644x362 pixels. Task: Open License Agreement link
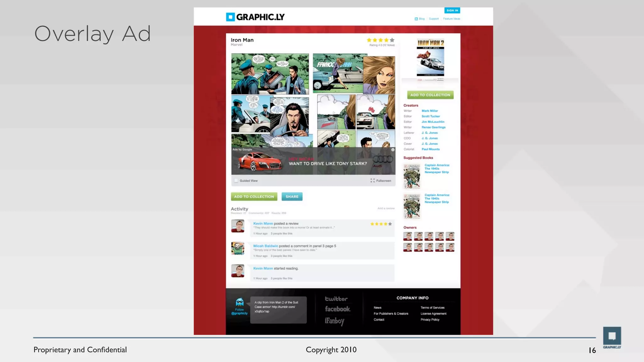(433, 314)
